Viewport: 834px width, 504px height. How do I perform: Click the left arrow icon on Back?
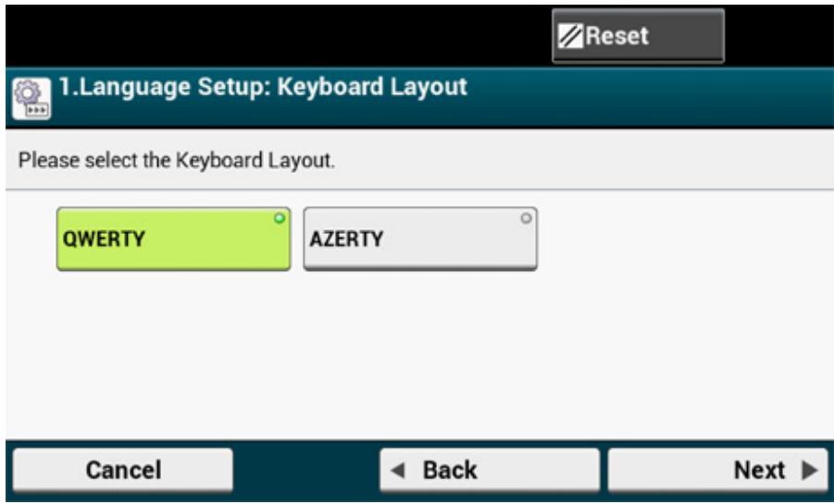pos(399,471)
